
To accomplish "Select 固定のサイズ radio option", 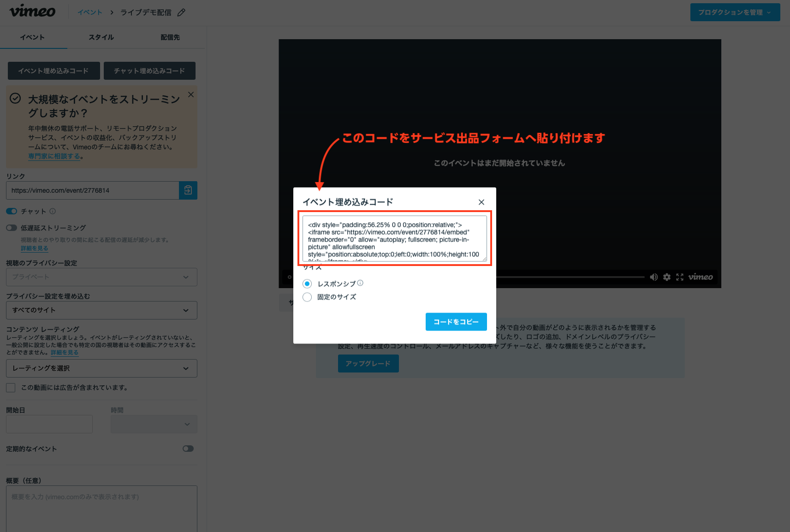I will point(307,297).
